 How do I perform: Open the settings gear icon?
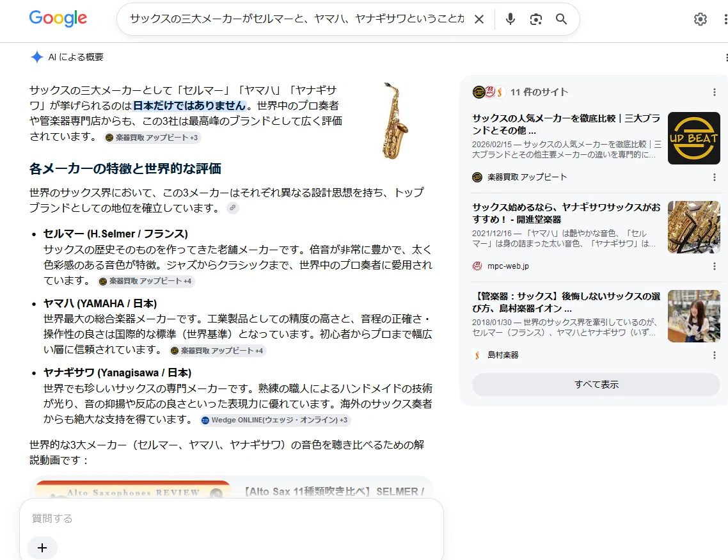tap(700, 19)
